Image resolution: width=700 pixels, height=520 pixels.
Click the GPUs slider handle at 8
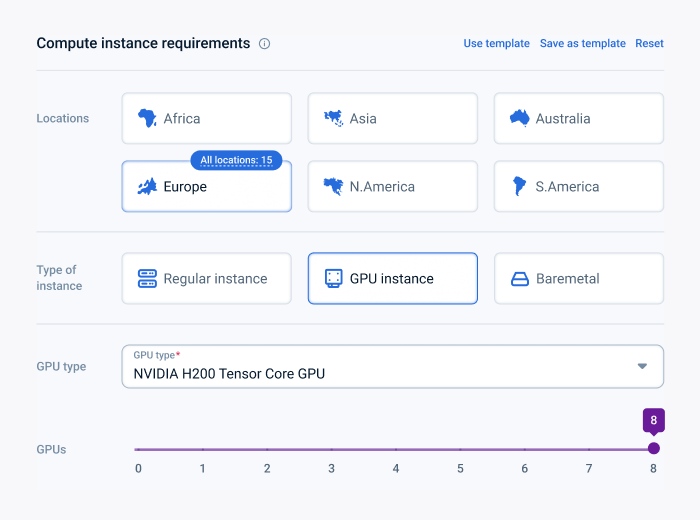pyautogui.click(x=653, y=449)
